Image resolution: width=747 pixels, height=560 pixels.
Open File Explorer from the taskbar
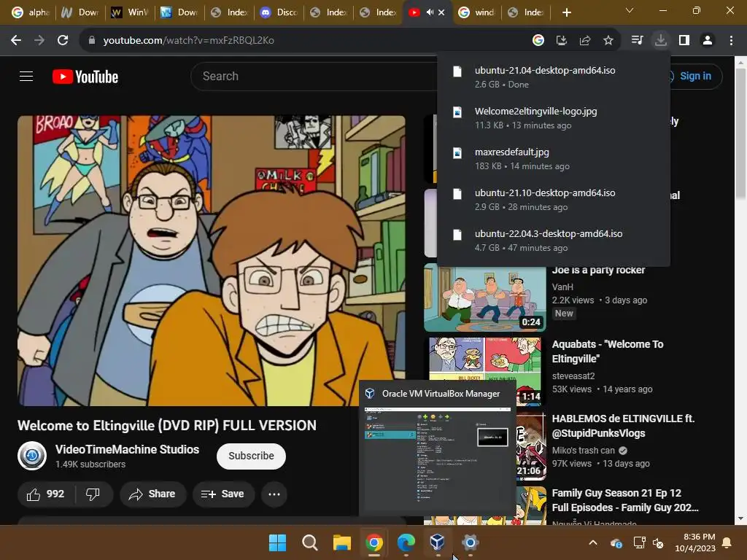[341, 542]
